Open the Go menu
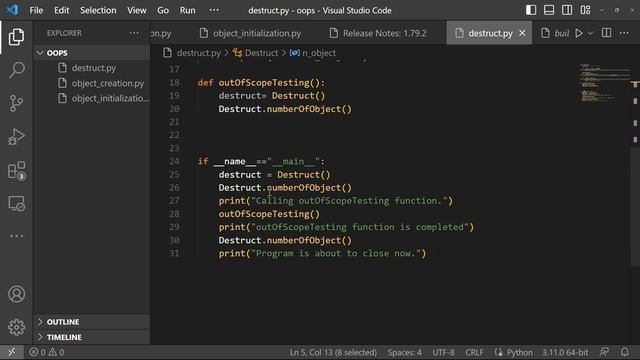 163,10
